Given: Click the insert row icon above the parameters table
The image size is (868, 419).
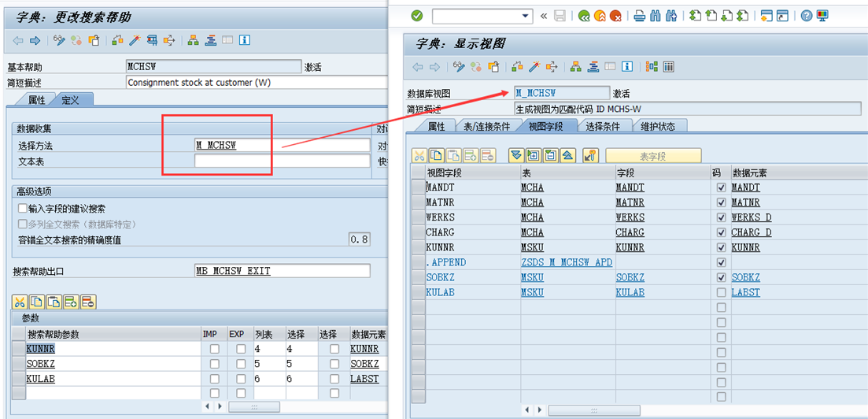Looking at the screenshot, I should 70,301.
